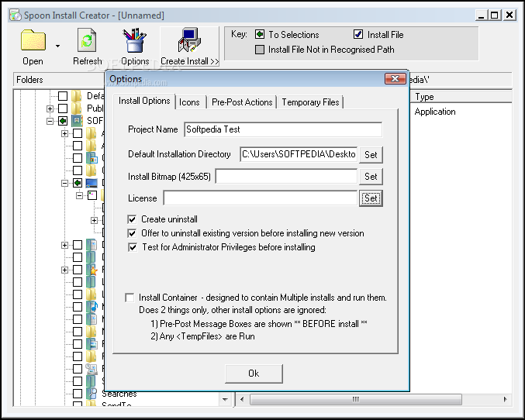Screen dimensions: 525x420
Task: Click the Install Bitmap path field
Action: pyautogui.click(x=286, y=177)
